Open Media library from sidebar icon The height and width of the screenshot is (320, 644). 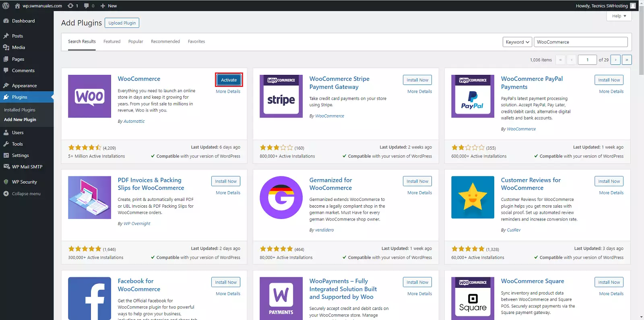click(6, 47)
